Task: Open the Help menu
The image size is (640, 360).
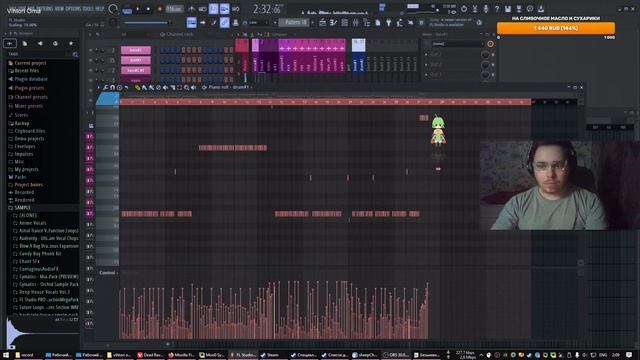Action: (x=100, y=9)
